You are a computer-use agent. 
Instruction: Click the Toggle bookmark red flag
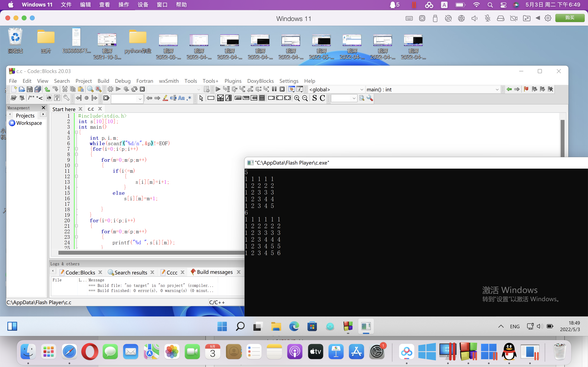(x=526, y=89)
